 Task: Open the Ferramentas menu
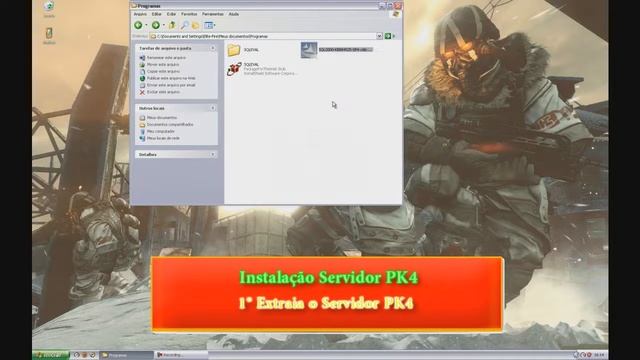click(x=213, y=14)
